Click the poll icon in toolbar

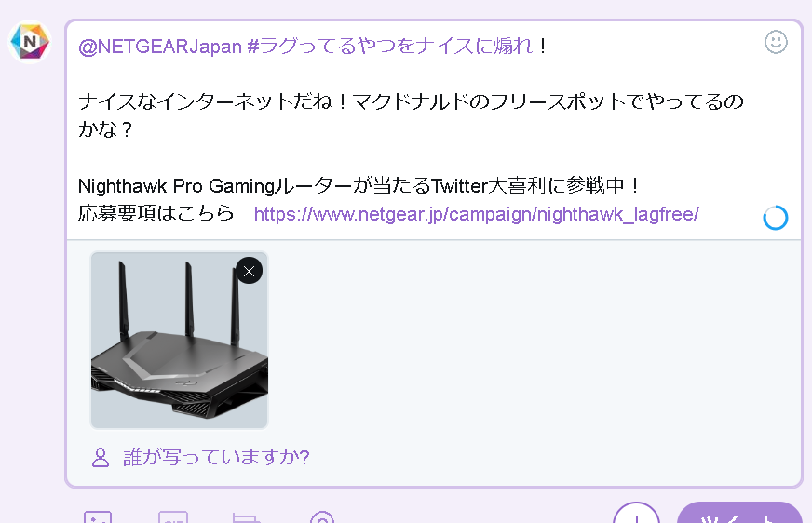[x=246, y=517]
